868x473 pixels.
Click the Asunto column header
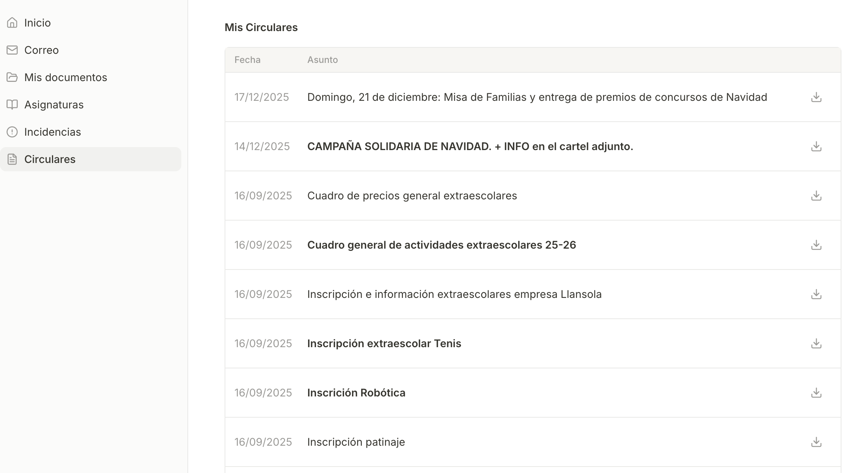(x=322, y=60)
